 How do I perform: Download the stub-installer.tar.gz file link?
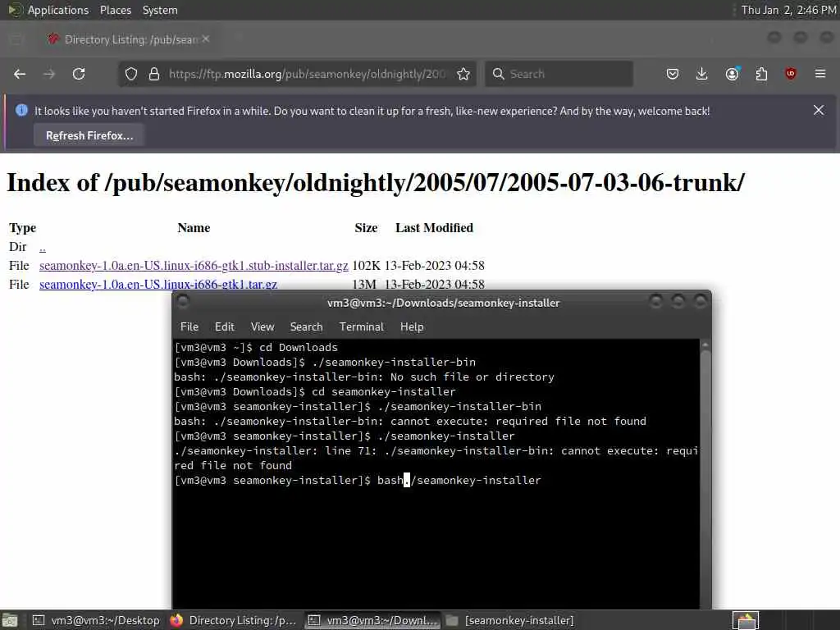pos(194,266)
